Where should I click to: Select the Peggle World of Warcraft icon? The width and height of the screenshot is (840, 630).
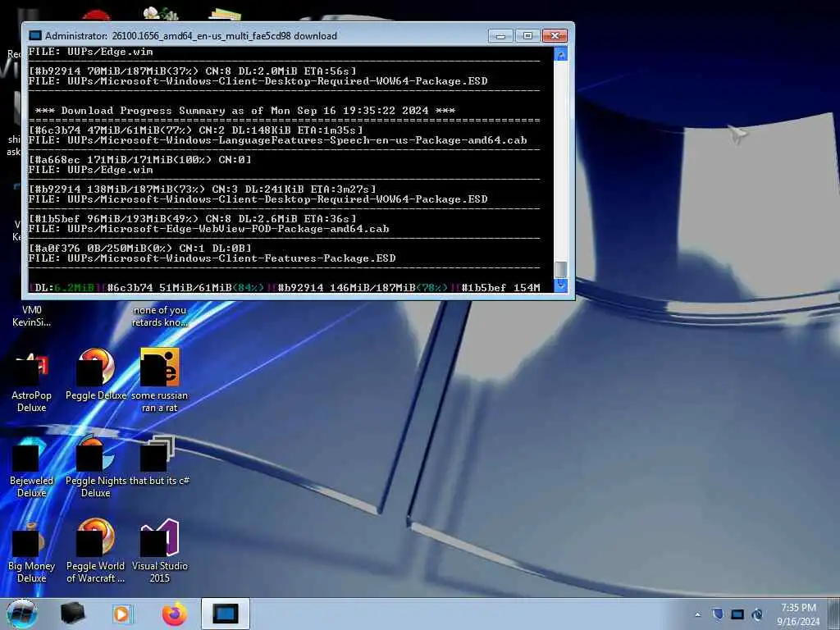click(96, 552)
